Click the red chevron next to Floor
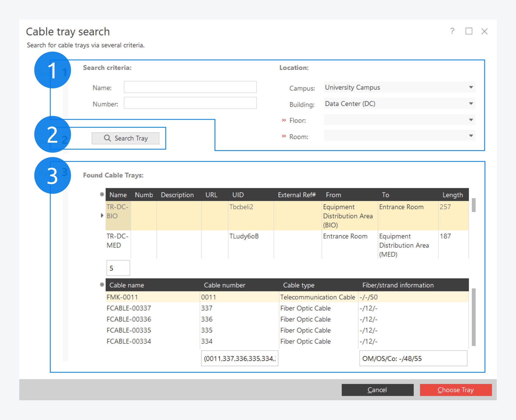 (284, 120)
